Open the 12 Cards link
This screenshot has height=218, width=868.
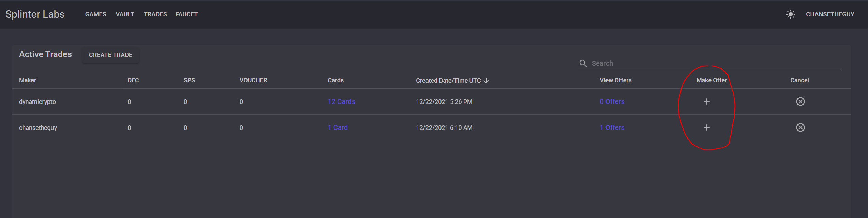tap(341, 101)
